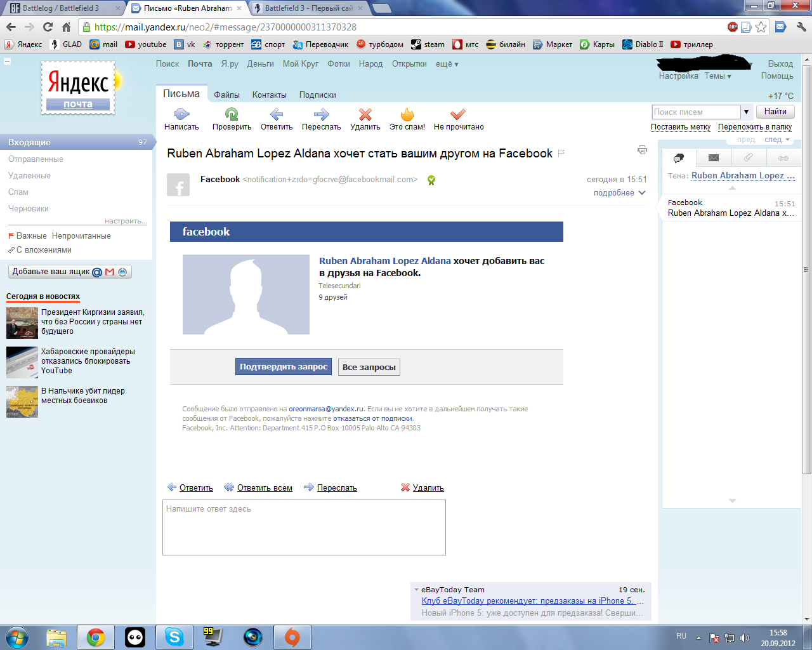Viewport: 812px width, 650px height.
Task: Print the message using printer icon
Action: (642, 150)
